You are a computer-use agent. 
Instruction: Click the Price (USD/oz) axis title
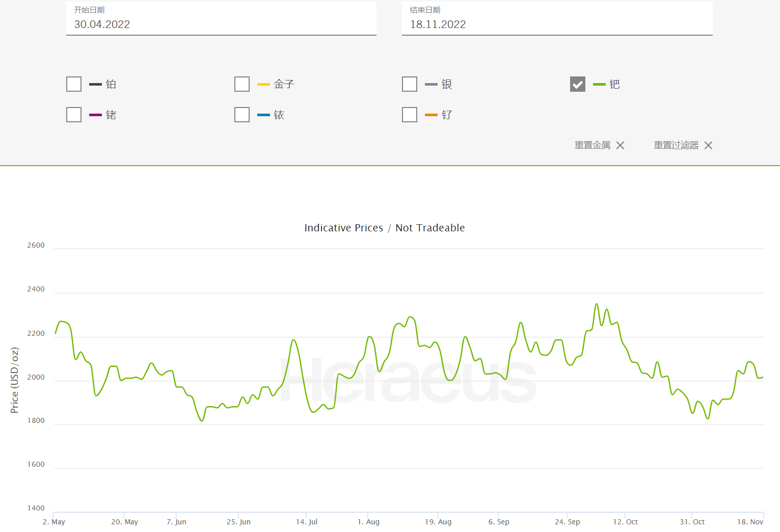pyautogui.click(x=14, y=380)
